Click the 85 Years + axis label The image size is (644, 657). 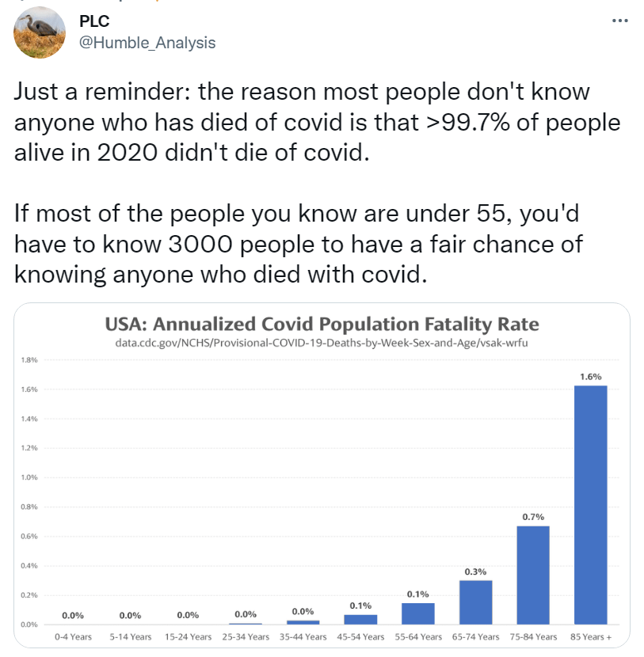(591, 636)
